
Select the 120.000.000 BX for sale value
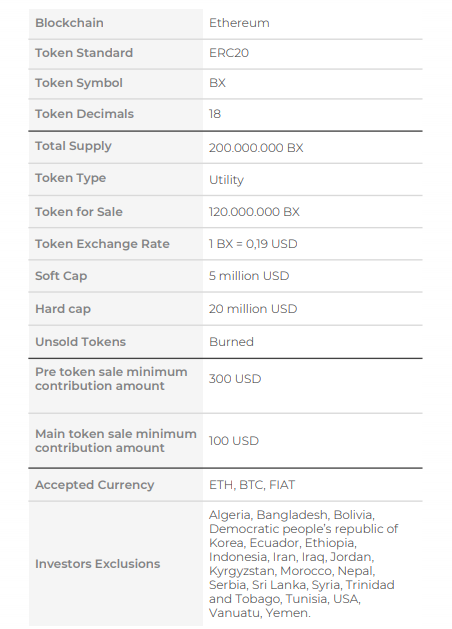(x=254, y=212)
